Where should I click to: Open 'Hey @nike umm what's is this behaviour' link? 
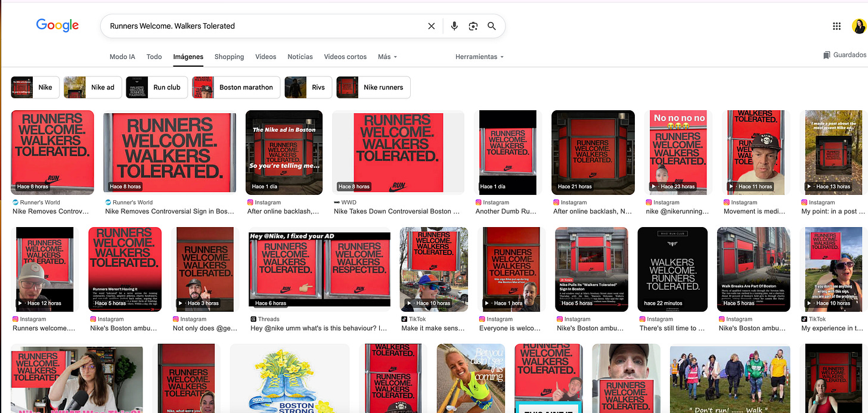319,328
